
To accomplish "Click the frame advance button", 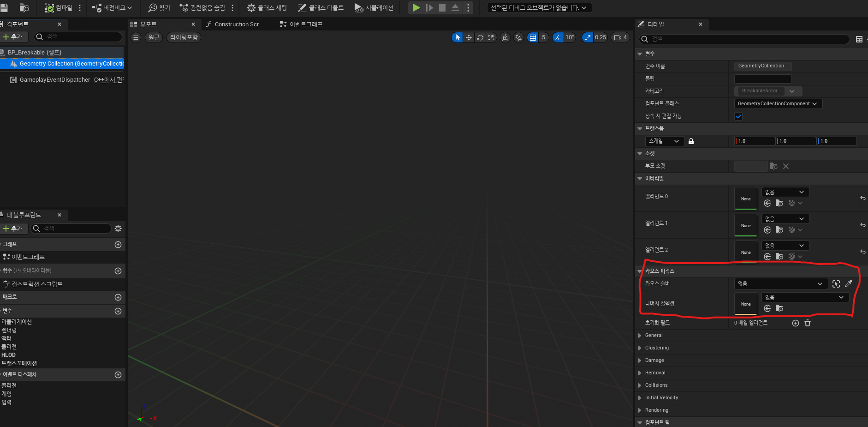I will click(x=429, y=8).
